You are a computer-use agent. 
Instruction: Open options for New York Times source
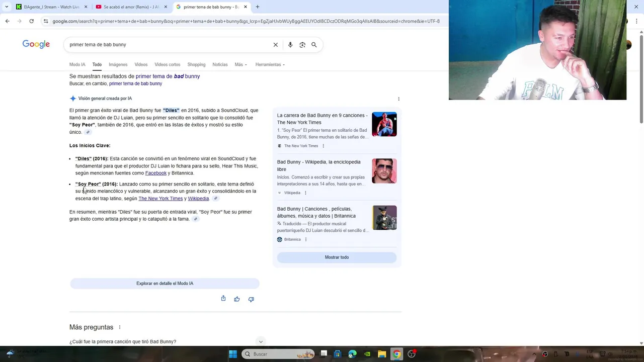coord(323,146)
